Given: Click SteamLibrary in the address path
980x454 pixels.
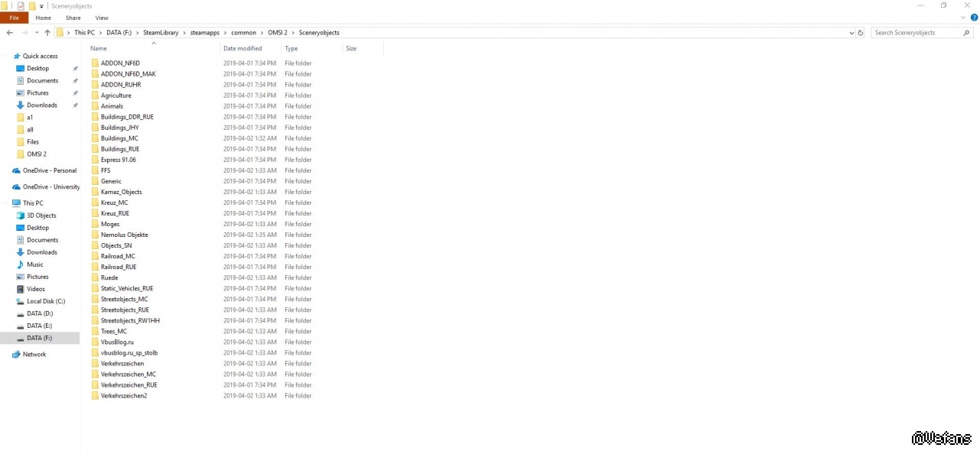Looking at the screenshot, I should [x=161, y=33].
